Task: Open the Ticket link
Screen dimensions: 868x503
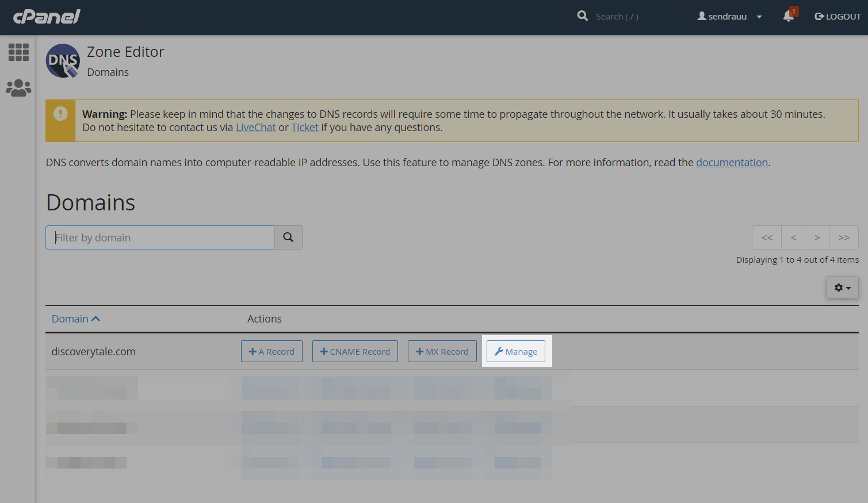Action: coord(304,128)
